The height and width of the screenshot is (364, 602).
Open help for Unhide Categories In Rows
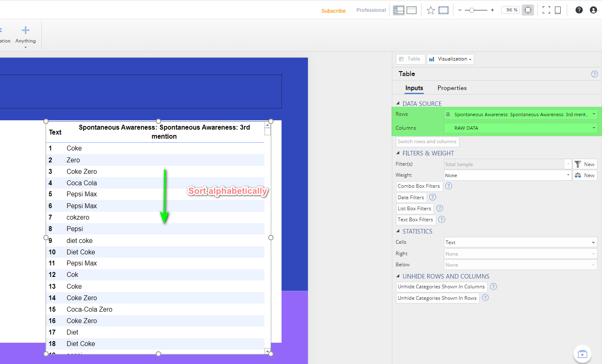485,298
